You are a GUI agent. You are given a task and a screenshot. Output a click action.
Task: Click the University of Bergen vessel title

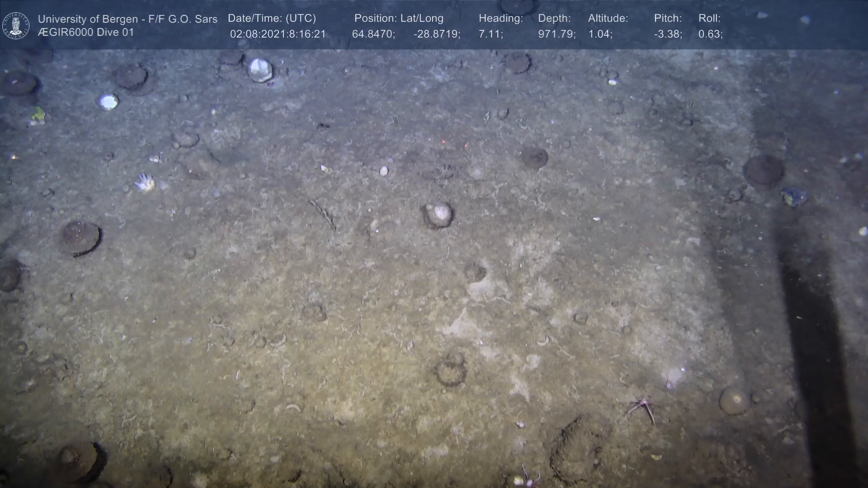pos(127,19)
